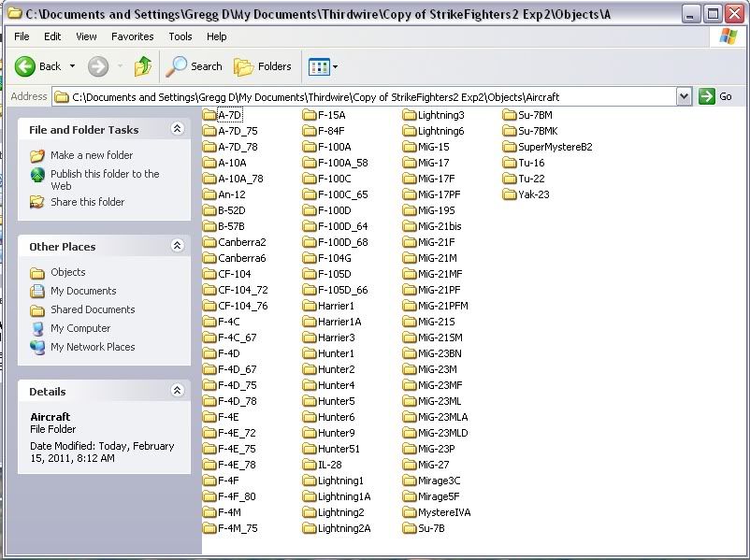Viewport: 750px width, 560px height.
Task: Click the MiG-27 folder name
Action: pyautogui.click(x=433, y=465)
